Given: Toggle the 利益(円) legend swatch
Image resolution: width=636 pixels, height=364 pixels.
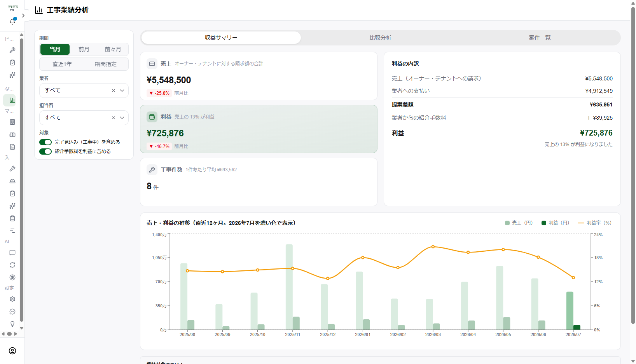Looking at the screenshot, I should point(544,223).
